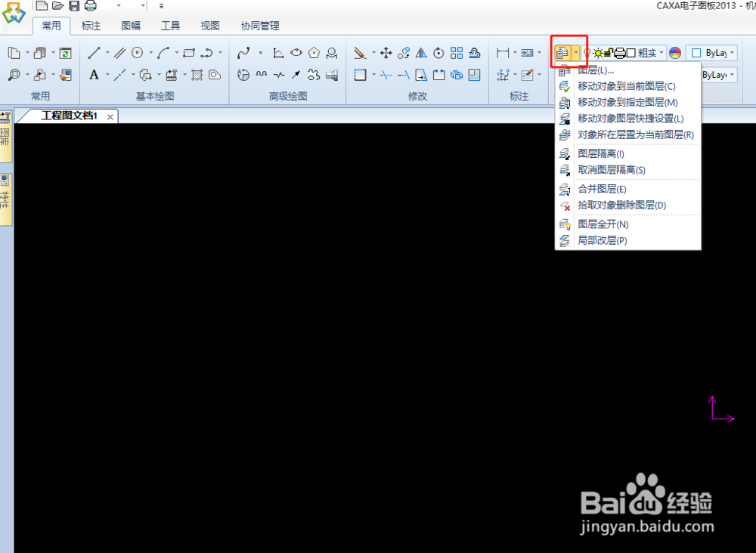
Task: Switch to the 视图 ribbon tab
Action: coord(209,26)
